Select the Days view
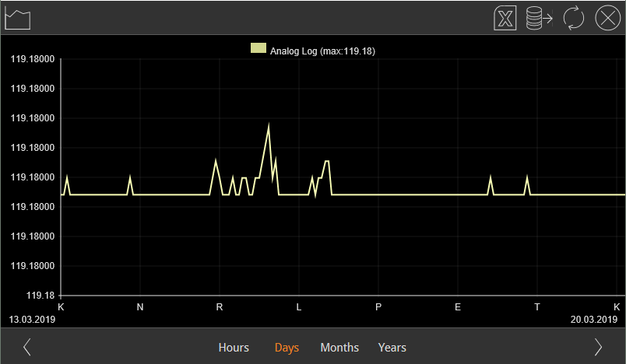Viewport: 626px width, 364px height. [x=287, y=348]
